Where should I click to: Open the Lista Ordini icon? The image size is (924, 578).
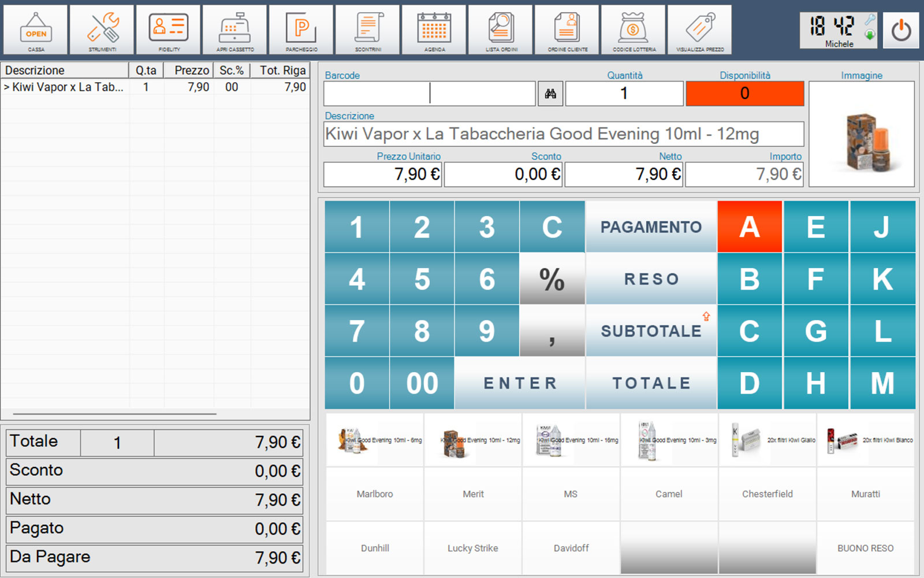[x=501, y=30]
